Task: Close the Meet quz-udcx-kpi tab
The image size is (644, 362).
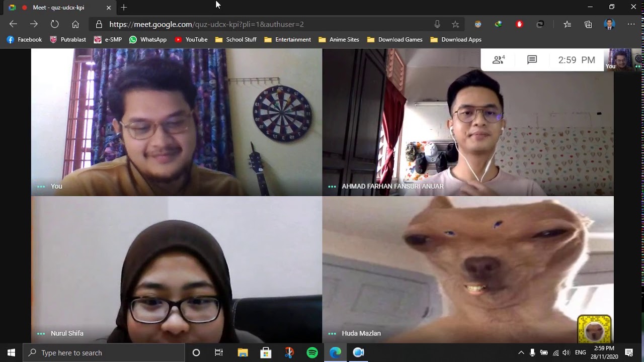Action: point(109,8)
